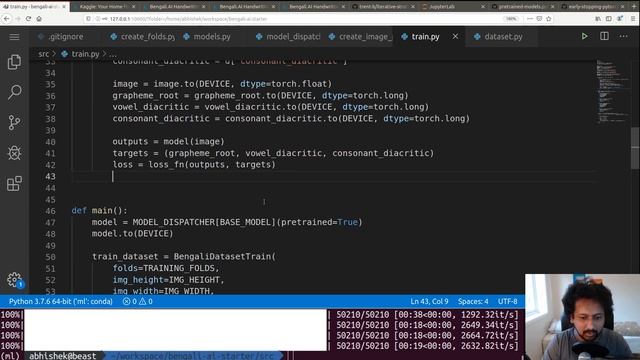
Task: Click the warnings count icon in status bar
Action: pos(146,302)
